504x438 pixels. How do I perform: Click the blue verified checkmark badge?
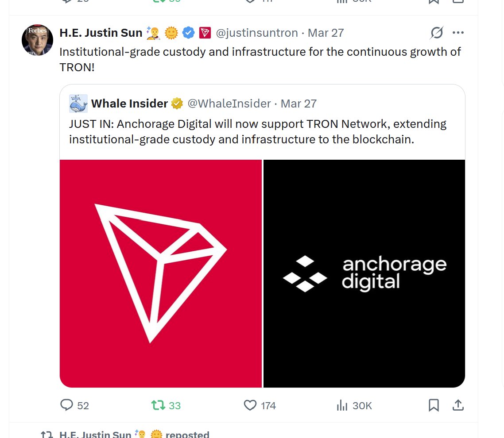pyautogui.click(x=189, y=33)
